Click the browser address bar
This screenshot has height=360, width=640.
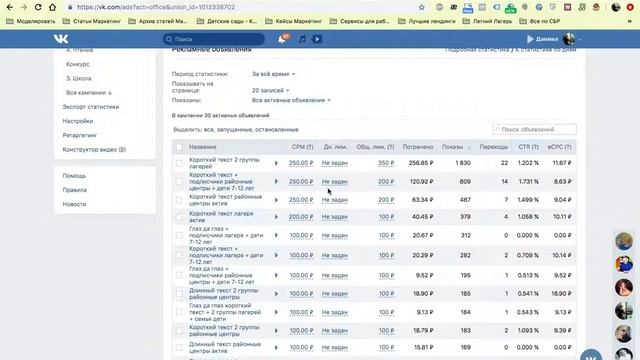tap(241, 7)
